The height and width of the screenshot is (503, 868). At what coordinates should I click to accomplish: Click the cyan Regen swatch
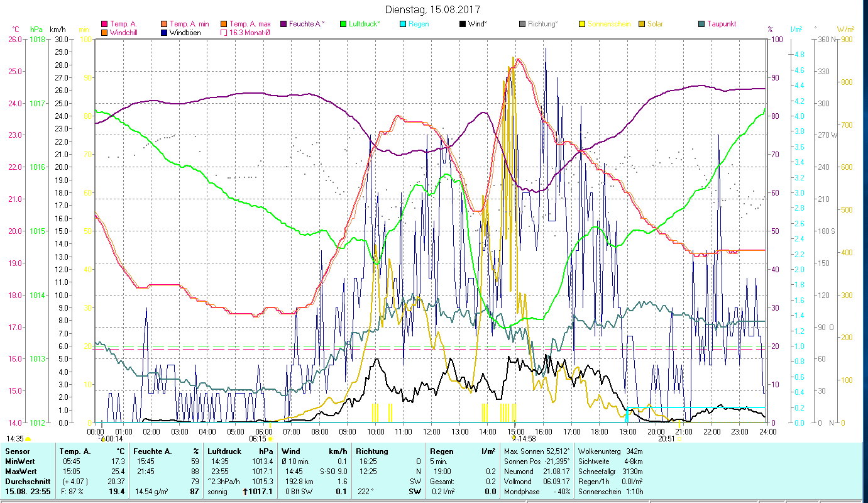click(x=403, y=24)
